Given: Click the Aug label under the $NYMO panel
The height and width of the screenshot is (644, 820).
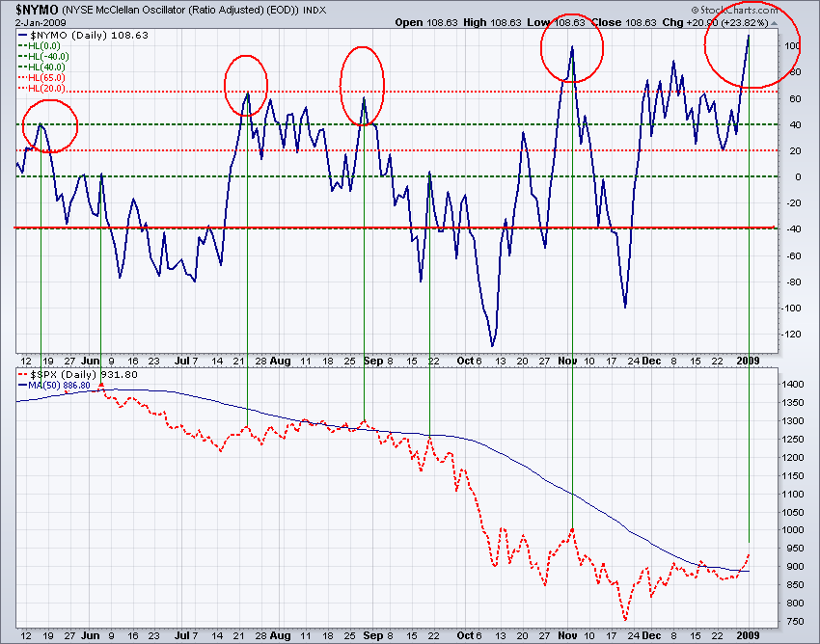Looking at the screenshot, I should pos(281,361).
